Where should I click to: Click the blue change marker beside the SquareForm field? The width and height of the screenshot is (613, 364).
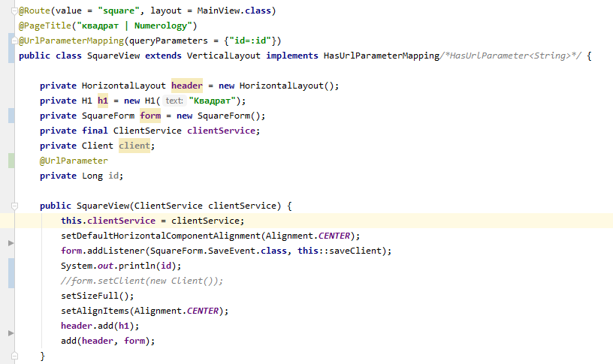pyautogui.click(x=11, y=116)
